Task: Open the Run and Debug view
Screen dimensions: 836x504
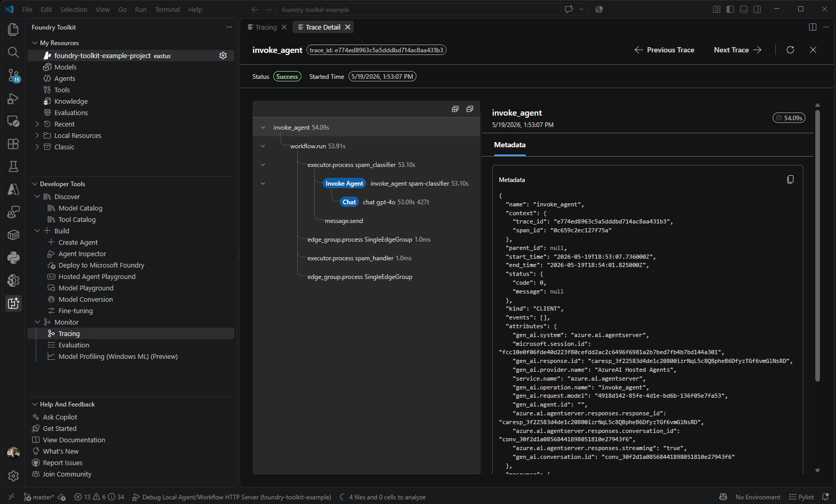Action: pos(13,98)
